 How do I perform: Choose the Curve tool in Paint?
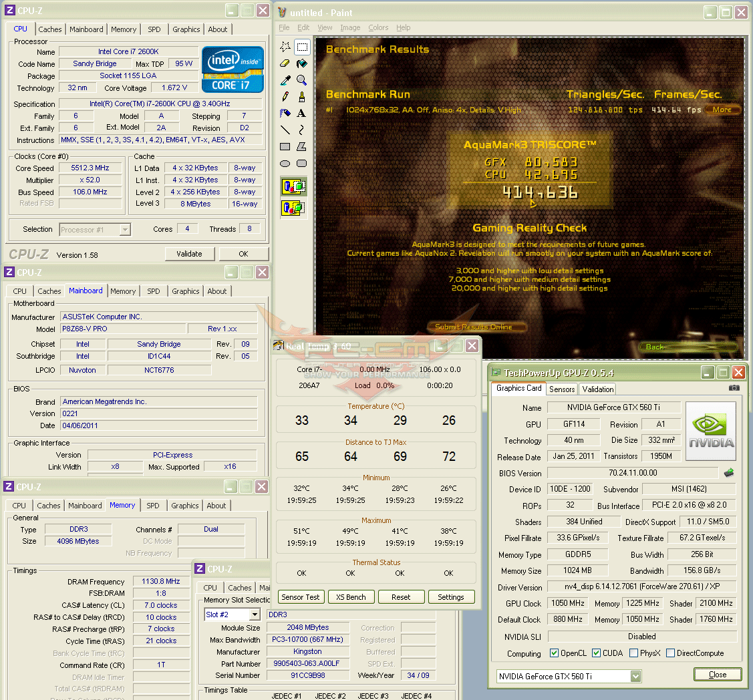tap(302, 130)
